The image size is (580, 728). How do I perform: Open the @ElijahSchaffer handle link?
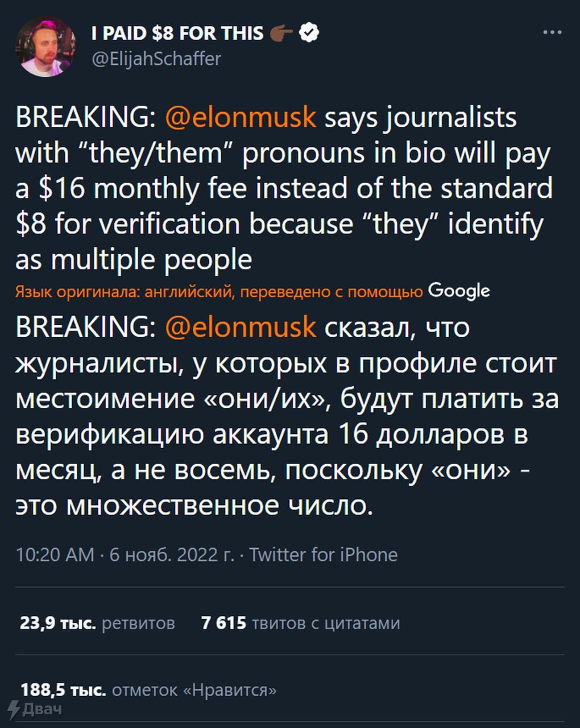(x=156, y=59)
